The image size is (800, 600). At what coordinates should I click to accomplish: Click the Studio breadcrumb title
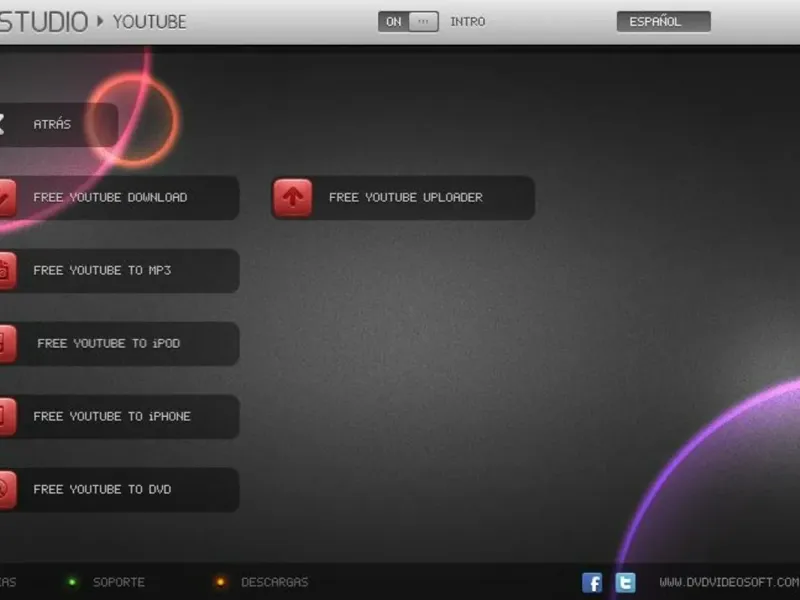pyautogui.click(x=44, y=21)
